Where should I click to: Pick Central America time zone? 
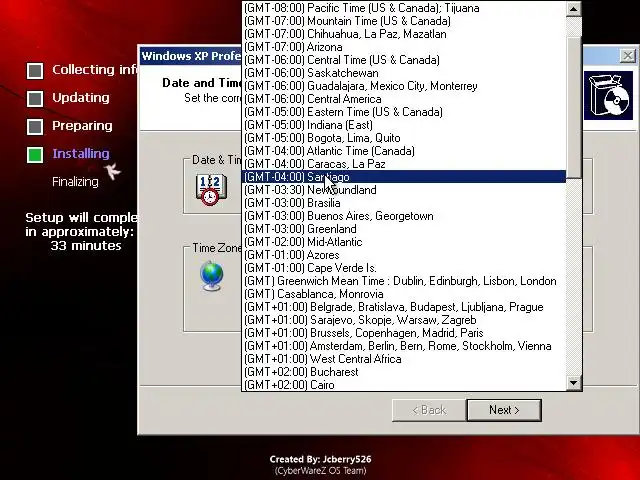click(404, 99)
